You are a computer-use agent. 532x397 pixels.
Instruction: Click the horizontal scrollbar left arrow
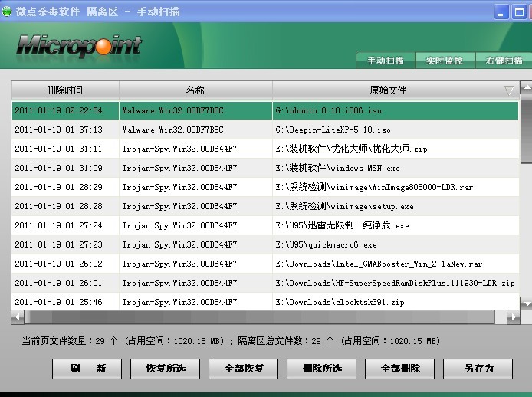click(18, 317)
